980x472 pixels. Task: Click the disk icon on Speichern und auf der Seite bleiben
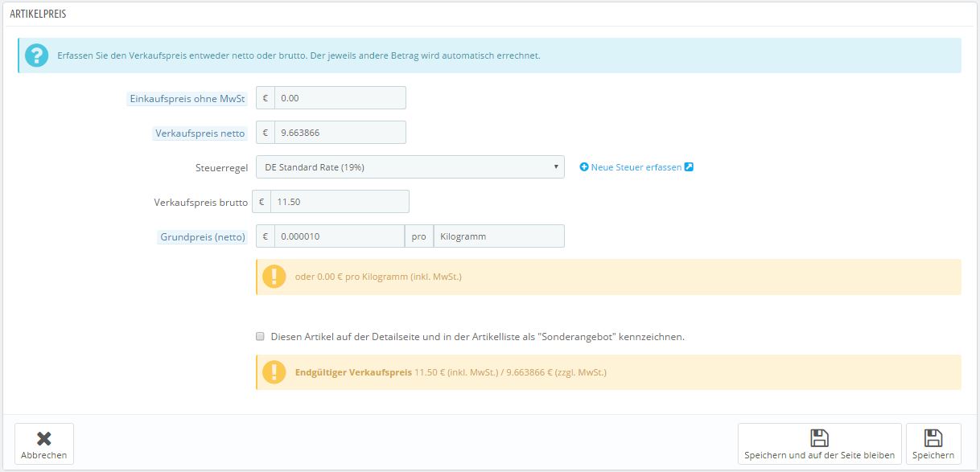click(x=819, y=438)
